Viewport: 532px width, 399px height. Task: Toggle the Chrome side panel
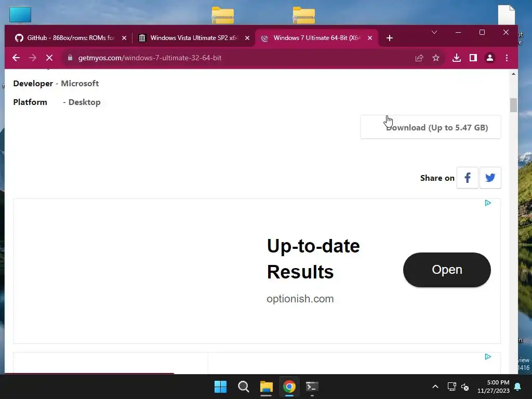[473, 58]
